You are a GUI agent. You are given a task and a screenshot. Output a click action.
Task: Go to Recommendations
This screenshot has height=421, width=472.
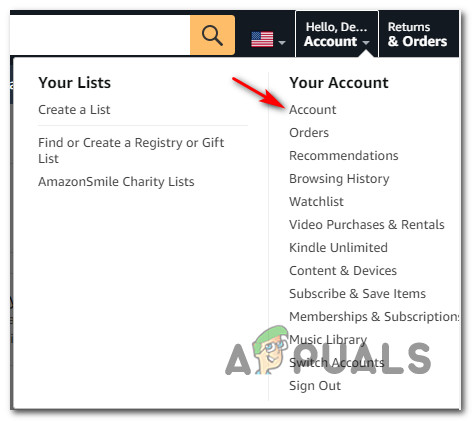tap(344, 156)
